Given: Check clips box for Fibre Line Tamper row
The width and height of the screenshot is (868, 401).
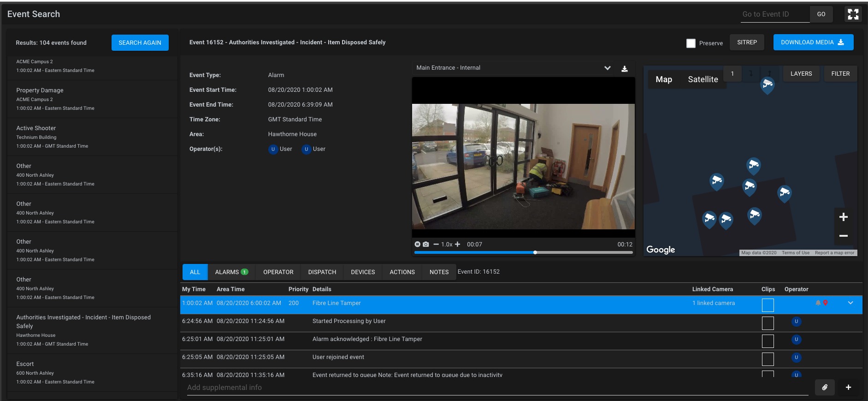Looking at the screenshot, I should (x=768, y=305).
